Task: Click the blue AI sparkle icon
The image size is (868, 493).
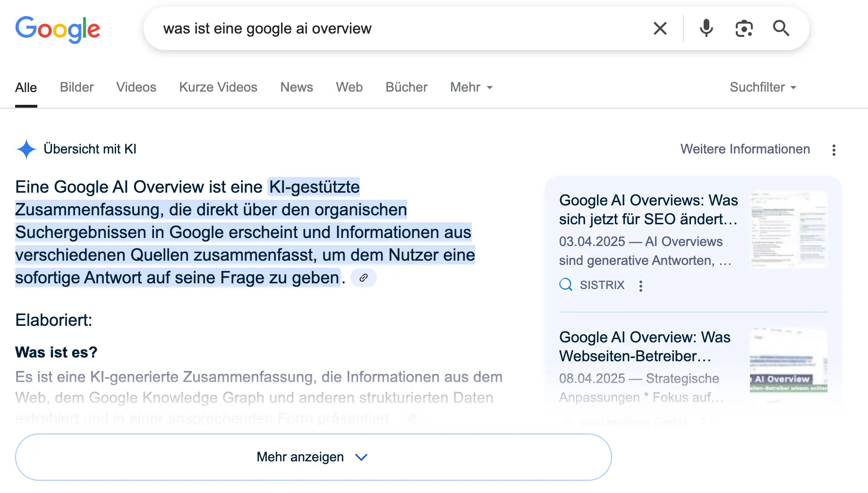Action: click(26, 149)
